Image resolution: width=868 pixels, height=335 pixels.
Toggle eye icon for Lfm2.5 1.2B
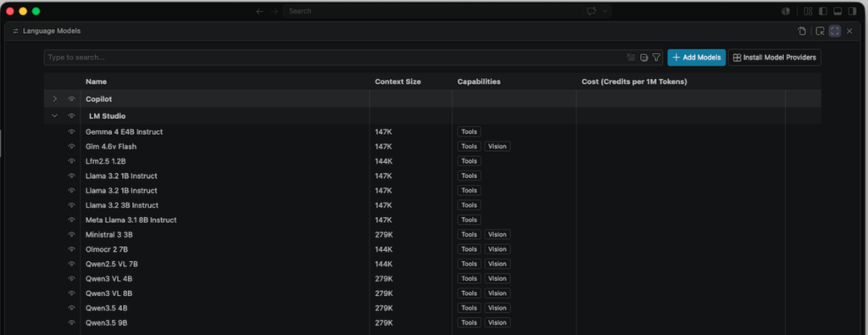click(x=71, y=161)
